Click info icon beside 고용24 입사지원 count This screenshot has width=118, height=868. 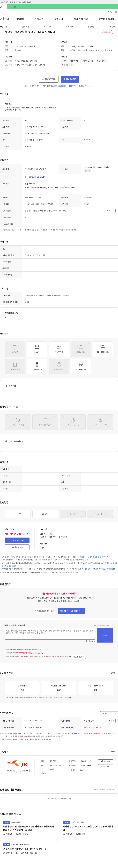point(102,686)
